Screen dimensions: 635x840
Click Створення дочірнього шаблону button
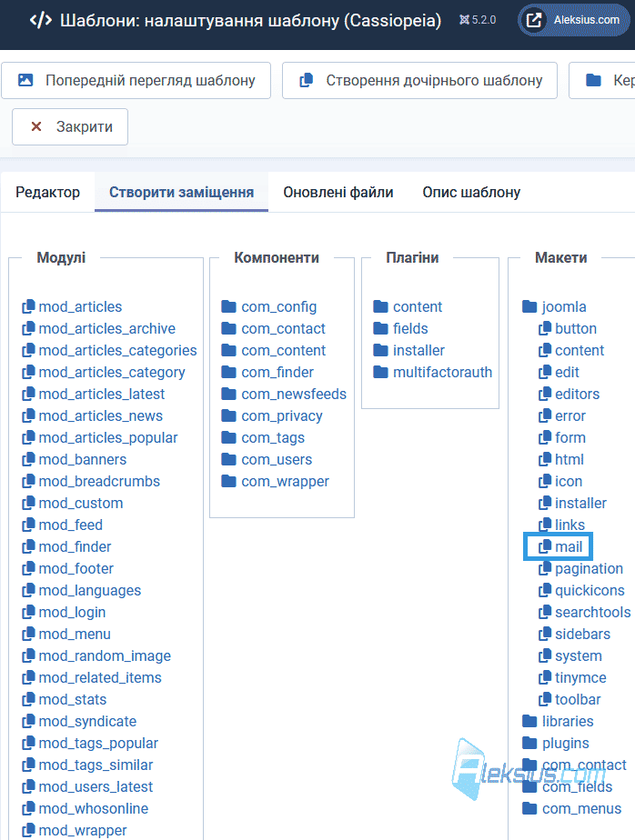(x=420, y=80)
